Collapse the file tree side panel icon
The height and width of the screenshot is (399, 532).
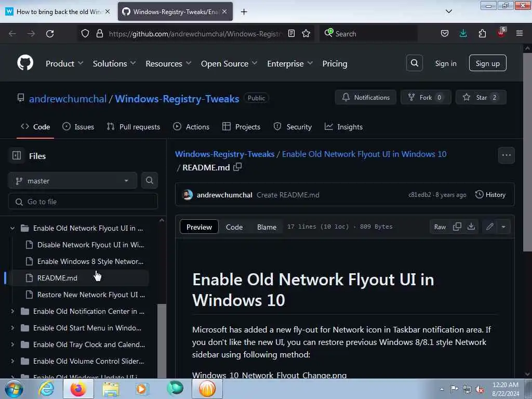pos(17,156)
